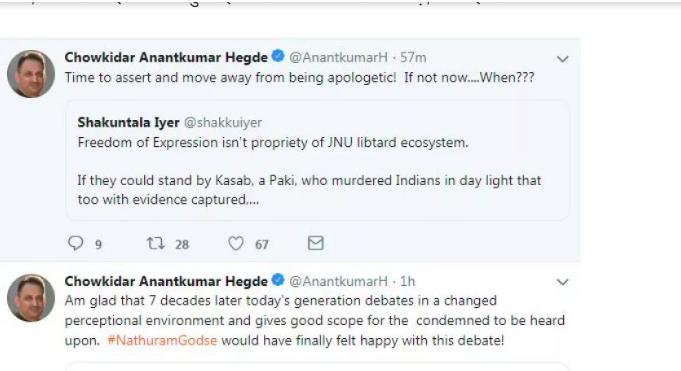Click the reply speech-bubble icon on first tweet
Screen dimensions: 681x371
coord(76,243)
